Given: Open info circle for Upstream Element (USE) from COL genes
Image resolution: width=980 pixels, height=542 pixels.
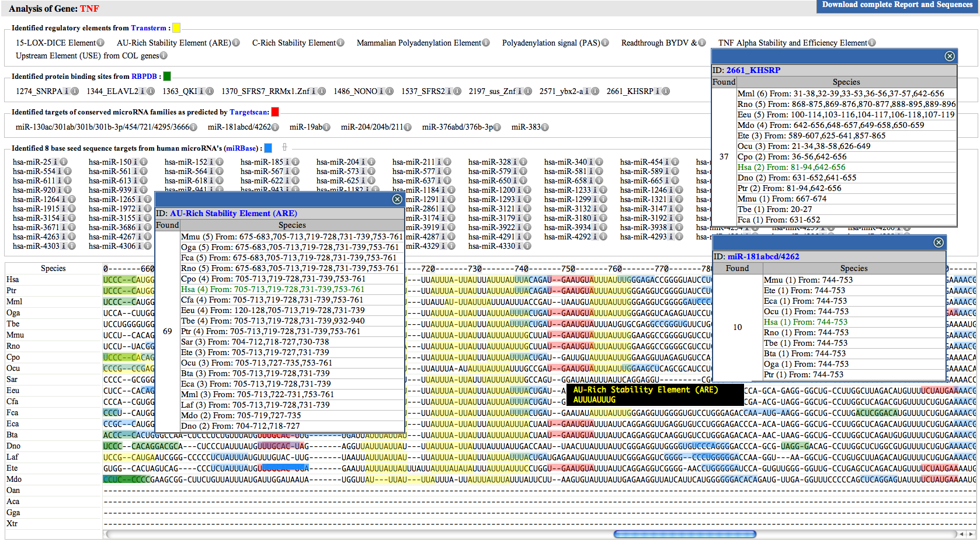Looking at the screenshot, I should click(164, 55).
